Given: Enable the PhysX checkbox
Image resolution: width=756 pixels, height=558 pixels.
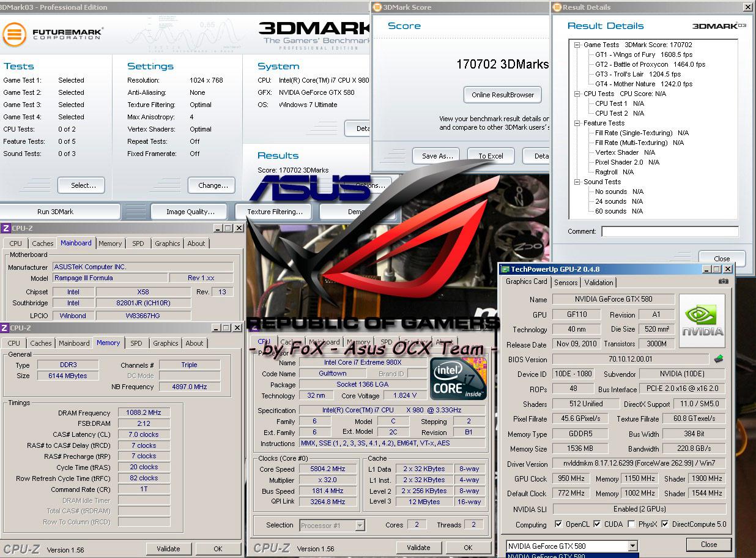Looking at the screenshot, I should (x=631, y=524).
